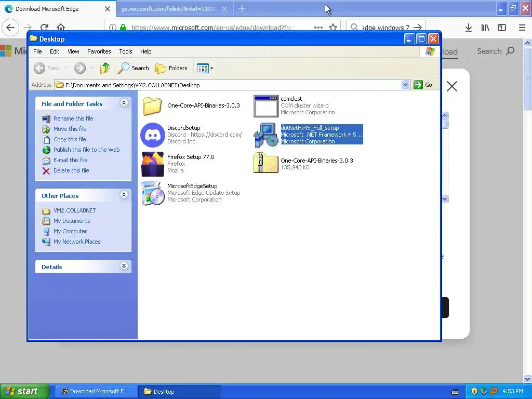Open My Documents in Other Places
532x399 pixels.
point(66,221)
